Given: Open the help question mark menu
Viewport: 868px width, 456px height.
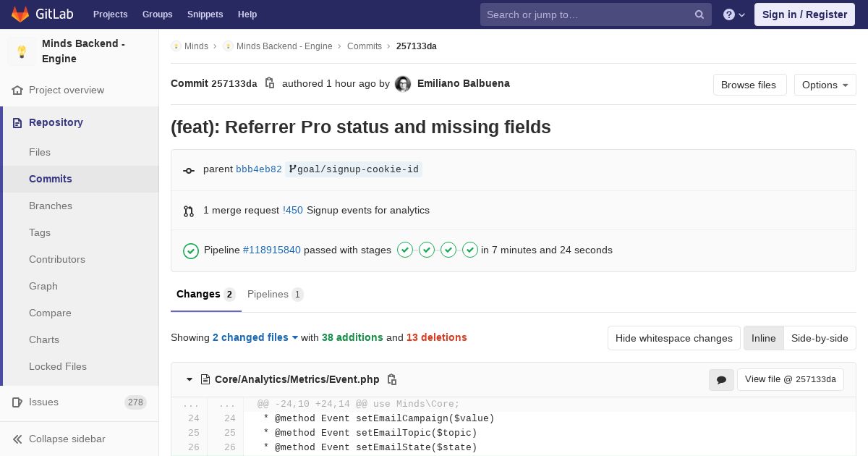Looking at the screenshot, I should tap(733, 14).
